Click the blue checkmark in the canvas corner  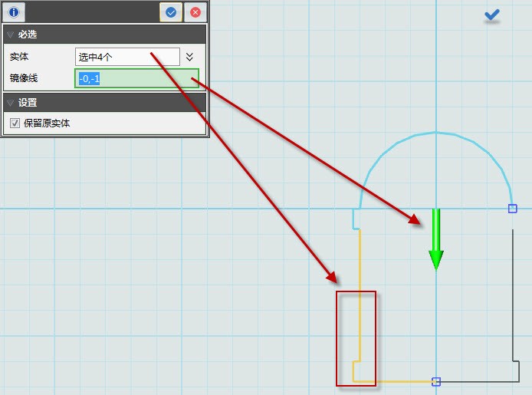click(493, 15)
